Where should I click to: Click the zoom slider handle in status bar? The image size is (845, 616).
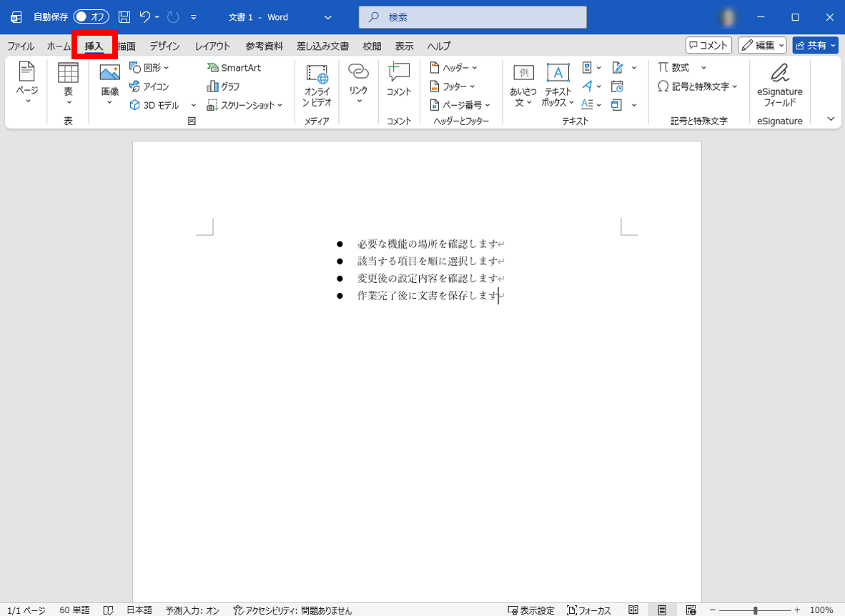pyautogui.click(x=756, y=610)
